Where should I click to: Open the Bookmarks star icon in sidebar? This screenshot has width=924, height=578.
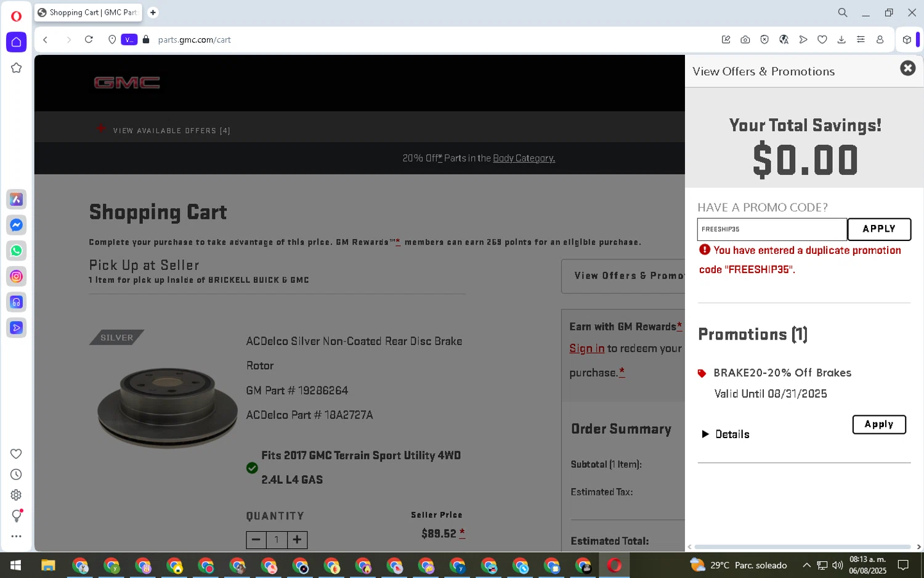(x=16, y=68)
